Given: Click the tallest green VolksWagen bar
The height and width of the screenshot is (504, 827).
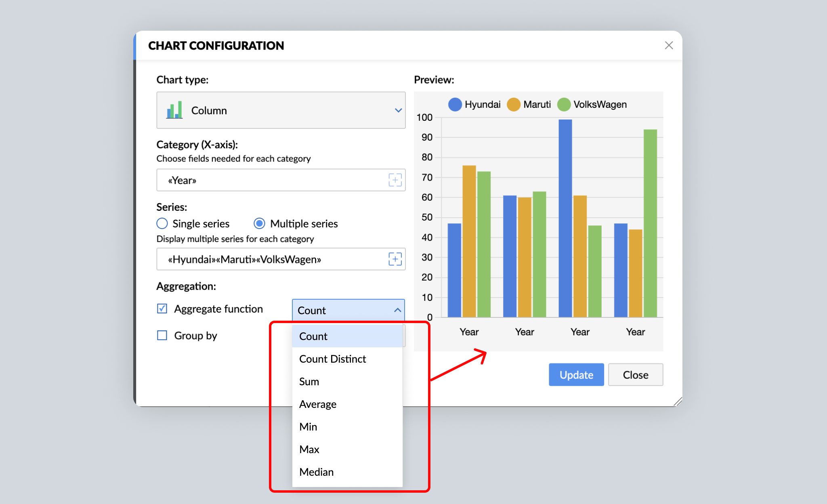Looking at the screenshot, I should point(650,223).
